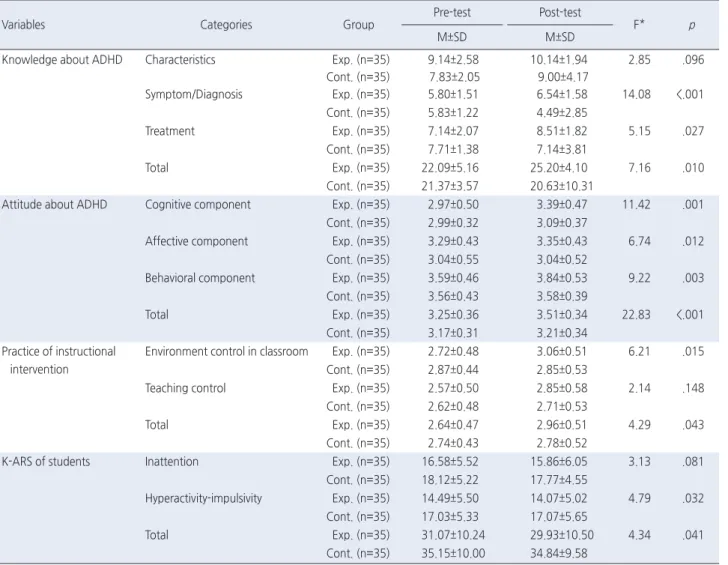Click the 'Hyperactivity-impulsivity' category
This screenshot has height=565, width=728.
pyautogui.click(x=203, y=498)
